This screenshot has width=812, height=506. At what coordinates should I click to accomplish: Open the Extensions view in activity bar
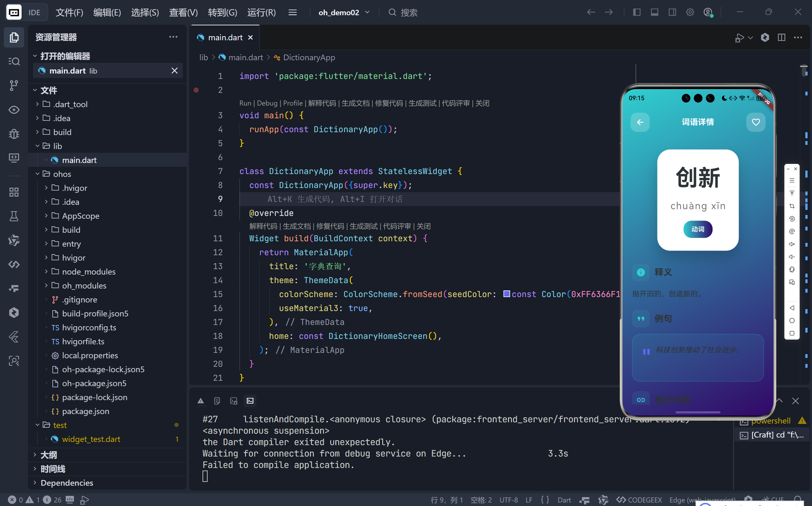(14, 192)
